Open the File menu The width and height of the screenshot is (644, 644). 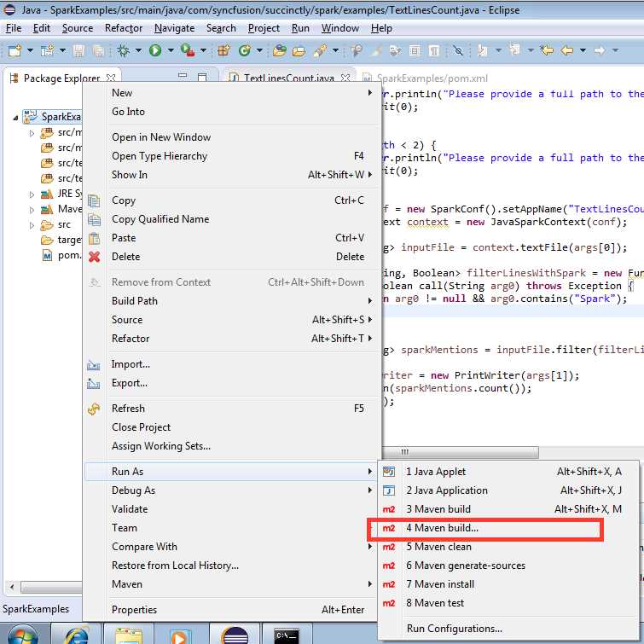(14, 28)
